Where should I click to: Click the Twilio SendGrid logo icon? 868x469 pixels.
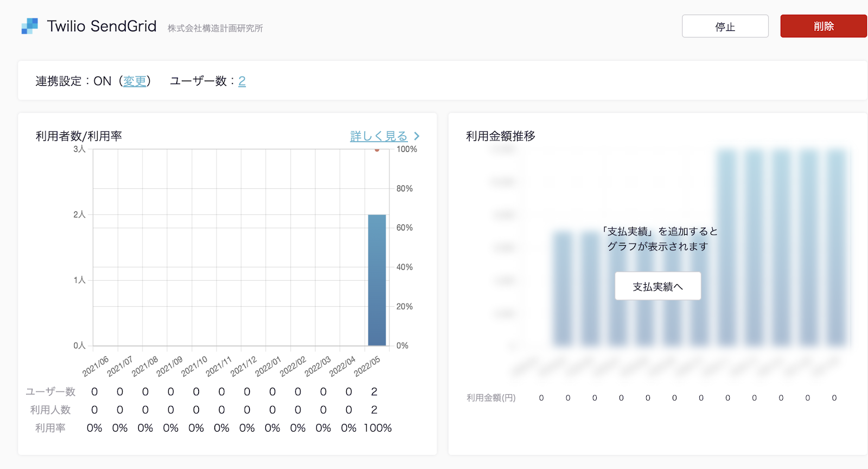30,26
